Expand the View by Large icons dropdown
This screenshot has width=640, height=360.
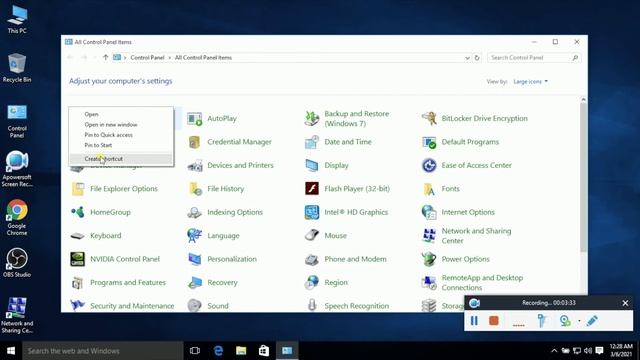(531, 82)
